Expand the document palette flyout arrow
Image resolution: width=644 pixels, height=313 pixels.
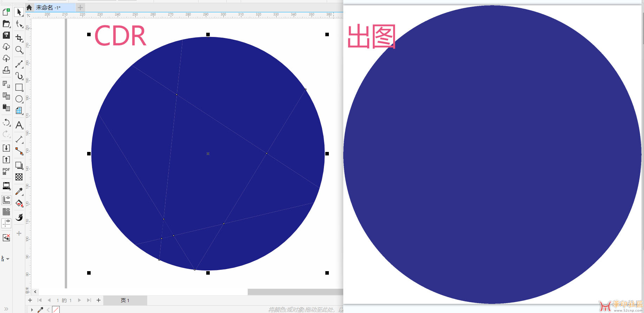(32, 310)
